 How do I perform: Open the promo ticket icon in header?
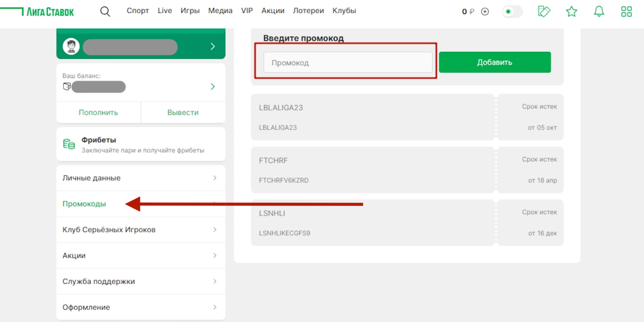pyautogui.click(x=544, y=12)
